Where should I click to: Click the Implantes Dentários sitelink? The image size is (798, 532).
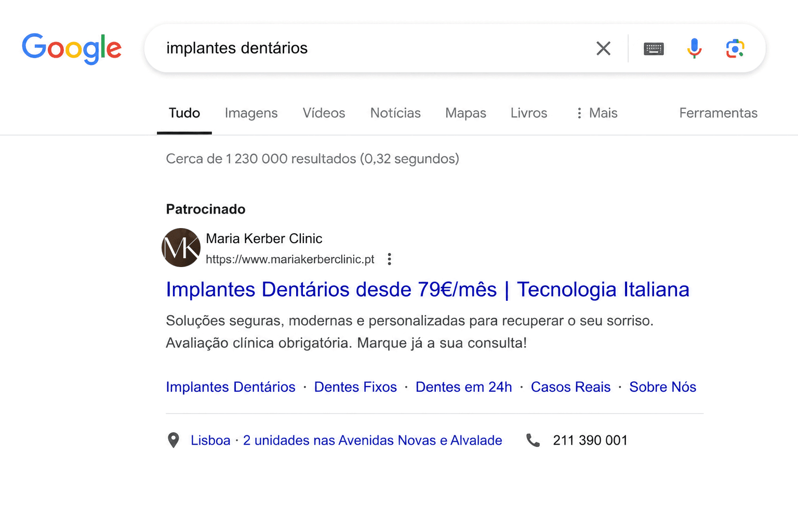(x=231, y=387)
